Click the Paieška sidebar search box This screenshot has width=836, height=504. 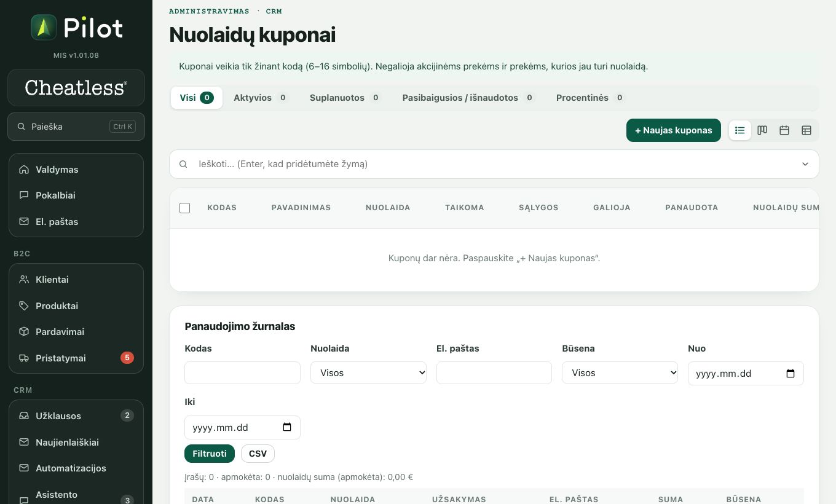pos(76,127)
